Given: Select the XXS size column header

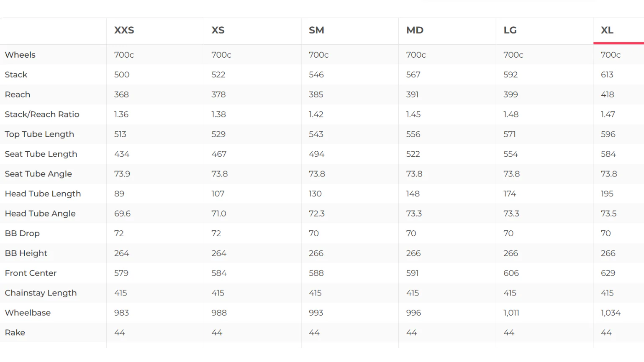Looking at the screenshot, I should click(x=124, y=30).
